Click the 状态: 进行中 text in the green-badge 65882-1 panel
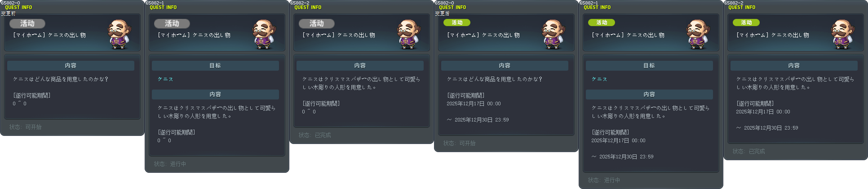Viewport: 868px width, 189px height. pyautogui.click(x=604, y=180)
